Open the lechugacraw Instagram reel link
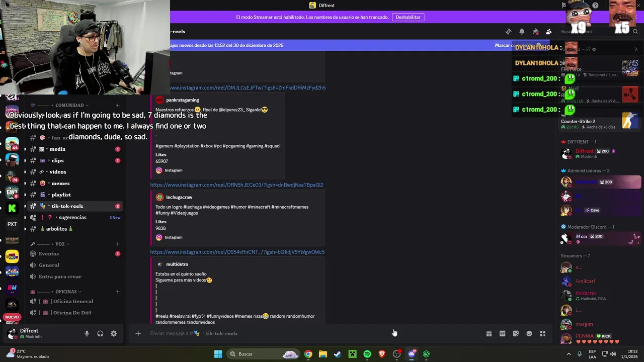644x362 pixels. pos(236,185)
